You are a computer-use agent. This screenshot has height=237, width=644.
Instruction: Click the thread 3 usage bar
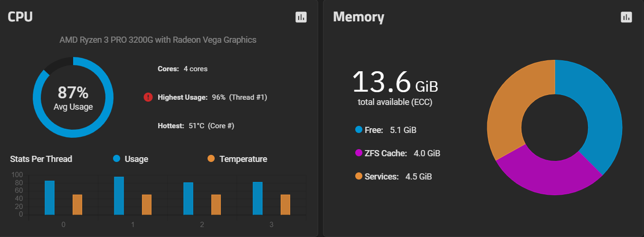[257, 198]
